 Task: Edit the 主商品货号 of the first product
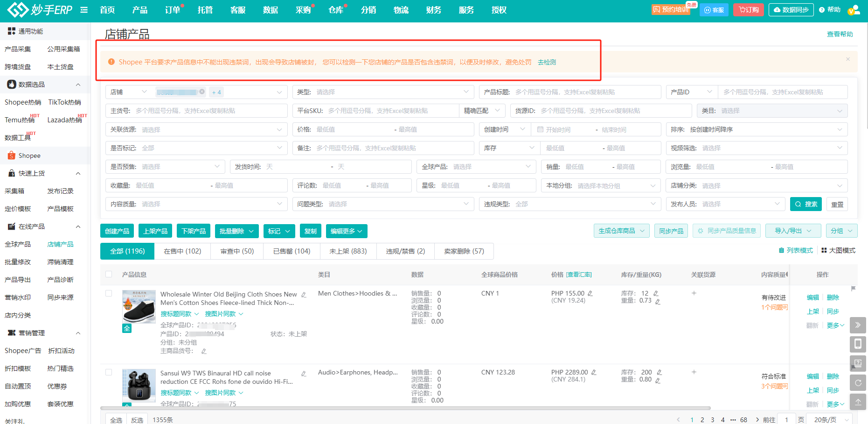[204, 351]
